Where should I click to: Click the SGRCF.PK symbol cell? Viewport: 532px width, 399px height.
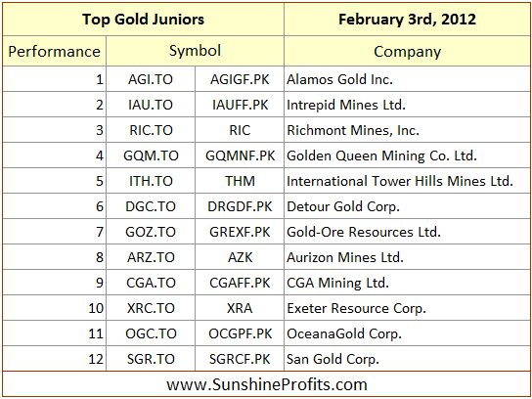click(240, 359)
